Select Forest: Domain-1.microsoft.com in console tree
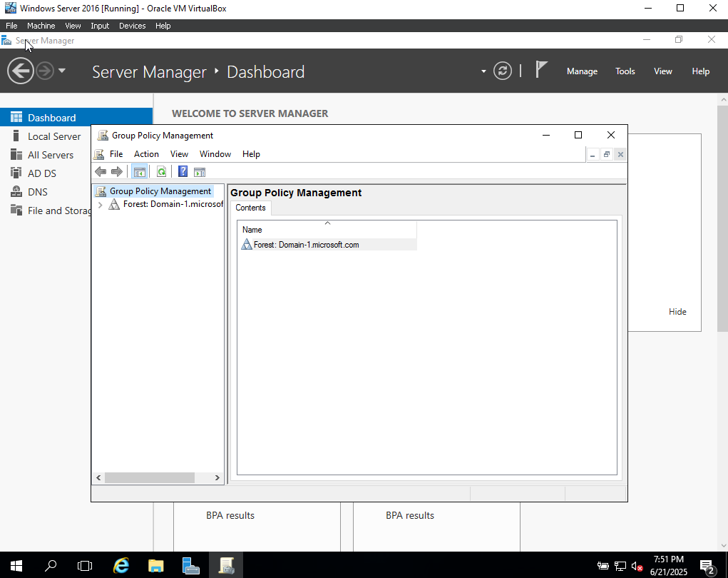 (173, 204)
